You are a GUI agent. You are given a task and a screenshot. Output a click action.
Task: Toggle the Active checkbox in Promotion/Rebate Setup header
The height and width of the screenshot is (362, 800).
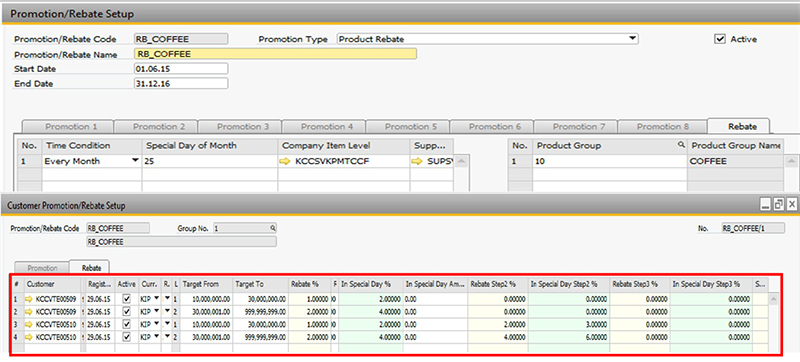(x=720, y=39)
